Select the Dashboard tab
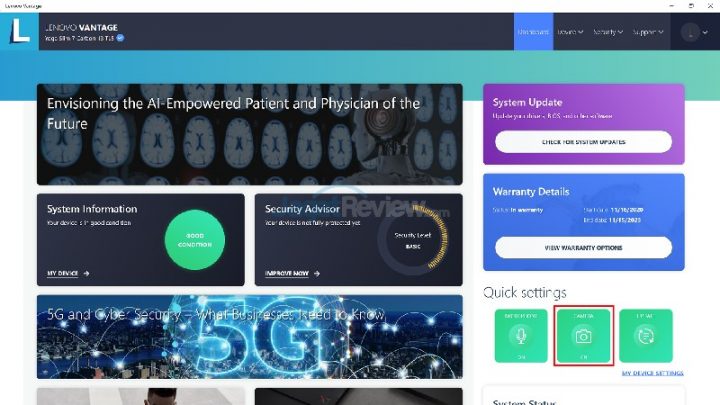The height and width of the screenshot is (405, 720). tap(533, 32)
